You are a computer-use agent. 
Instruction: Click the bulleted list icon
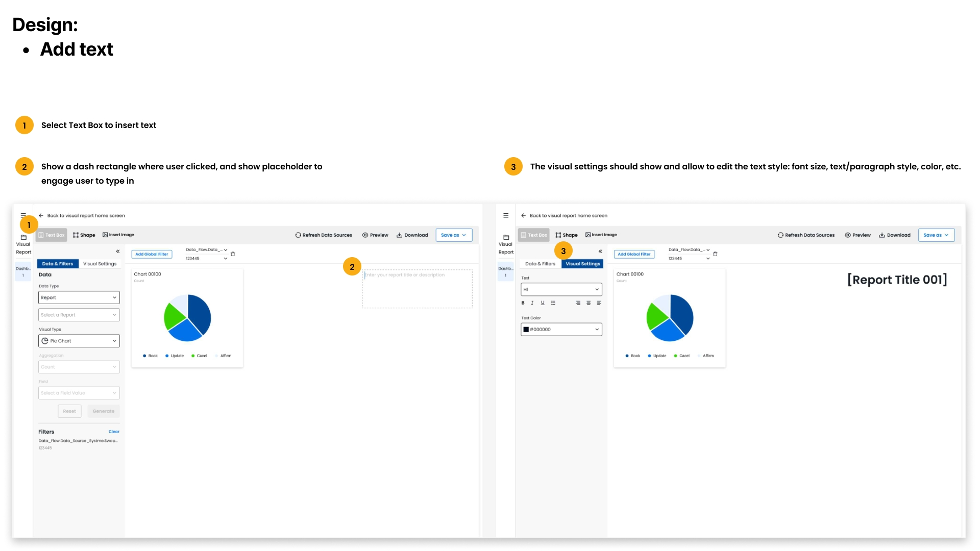553,303
